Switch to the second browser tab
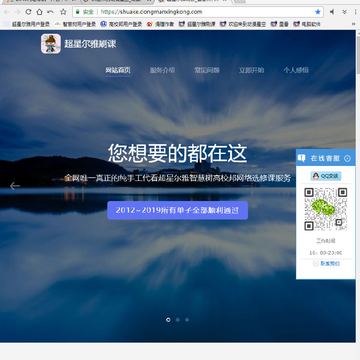 [x=117, y=1]
